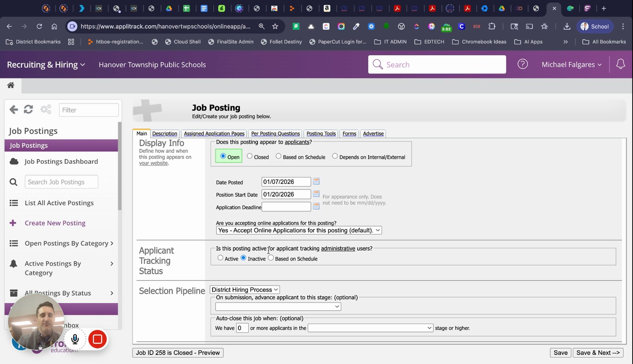Screen dimensions: 633x364
Task: Set applicant tracking status to Inactive
Action: pyautogui.click(x=243, y=258)
